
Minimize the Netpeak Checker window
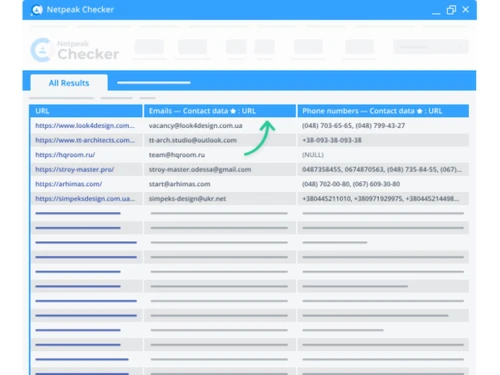click(x=436, y=13)
